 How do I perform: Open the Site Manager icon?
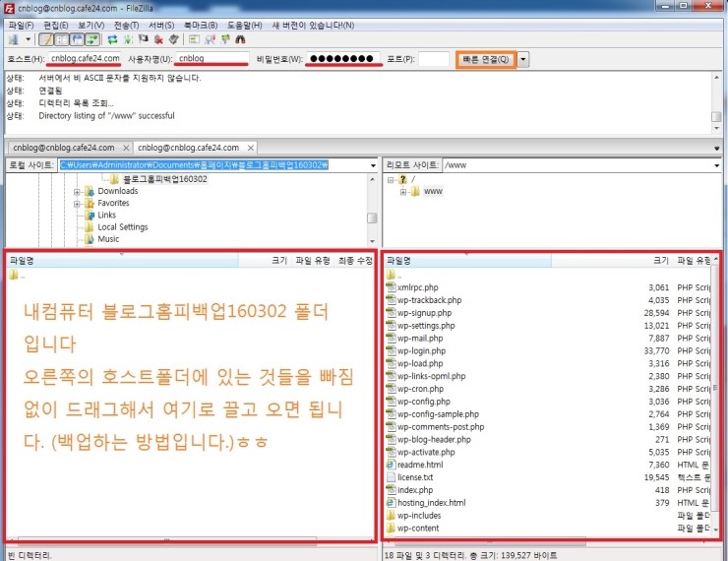[x=14, y=39]
